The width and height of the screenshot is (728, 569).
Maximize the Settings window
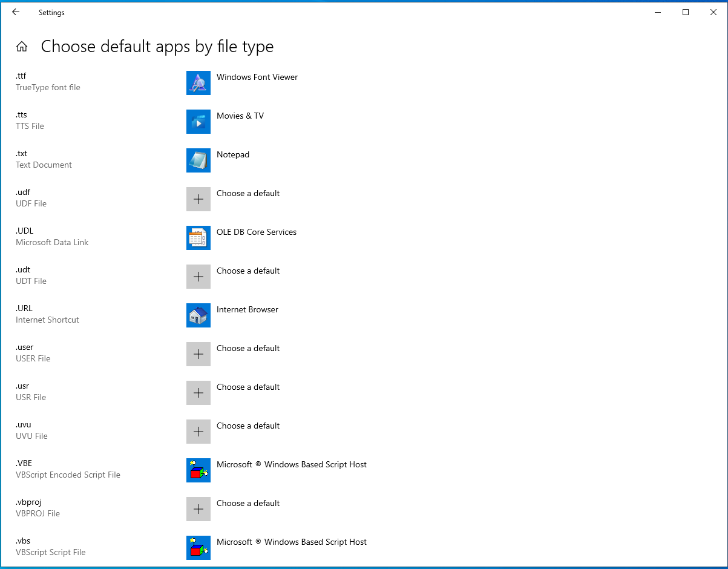pyautogui.click(x=686, y=12)
